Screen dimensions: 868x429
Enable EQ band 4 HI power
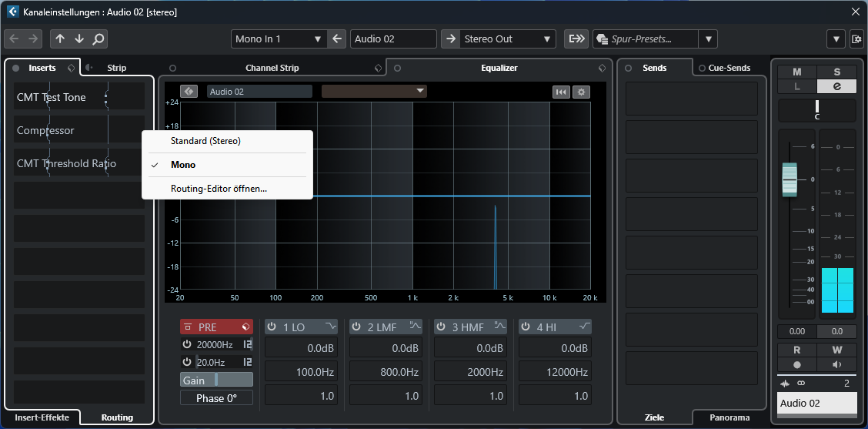[526, 327]
